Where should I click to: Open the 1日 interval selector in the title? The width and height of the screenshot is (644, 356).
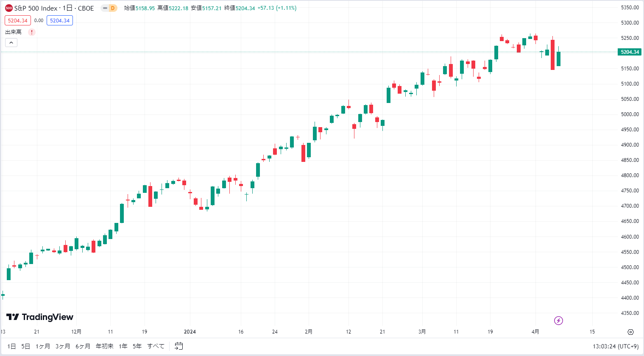coord(67,8)
